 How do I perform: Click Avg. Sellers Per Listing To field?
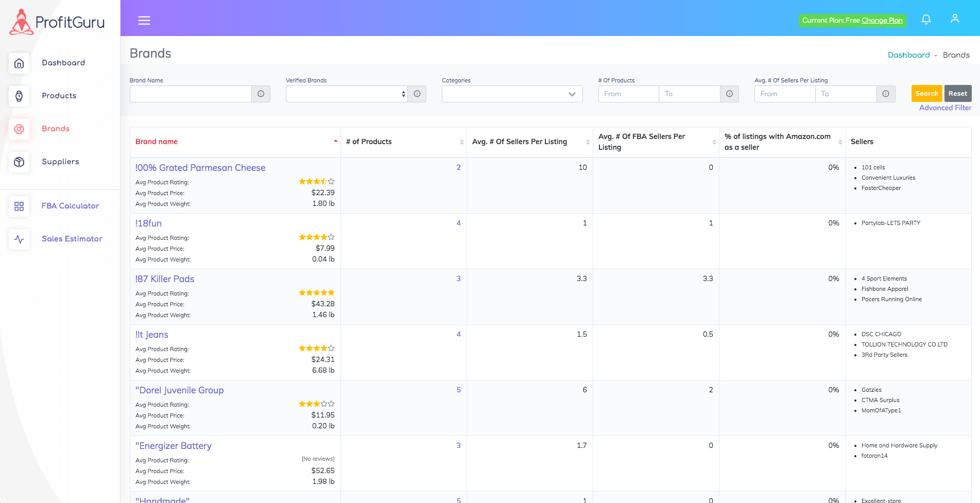pos(846,94)
